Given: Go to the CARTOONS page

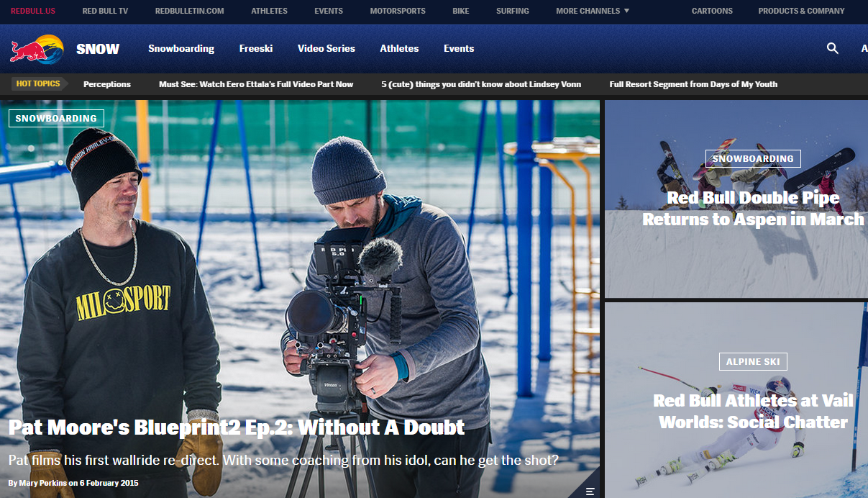Looking at the screenshot, I should coord(712,11).
